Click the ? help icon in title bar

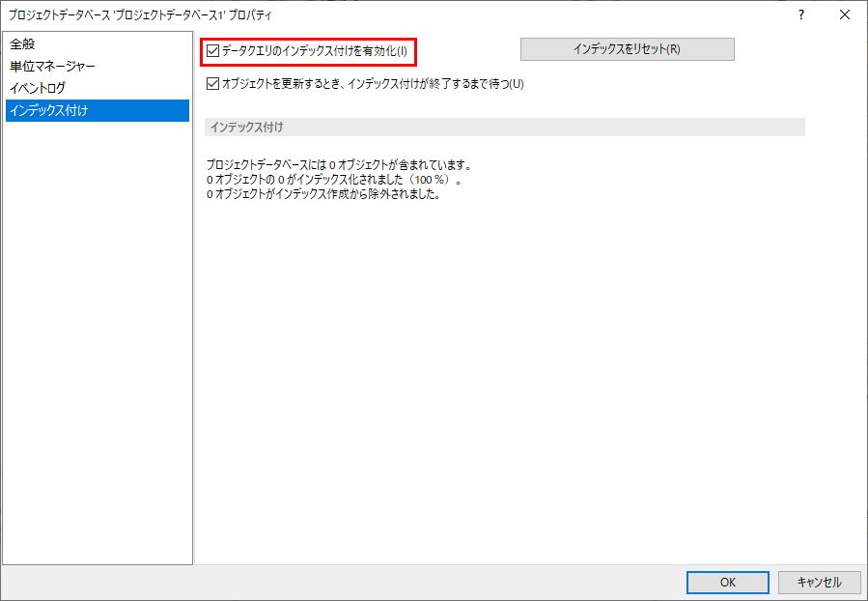[801, 14]
